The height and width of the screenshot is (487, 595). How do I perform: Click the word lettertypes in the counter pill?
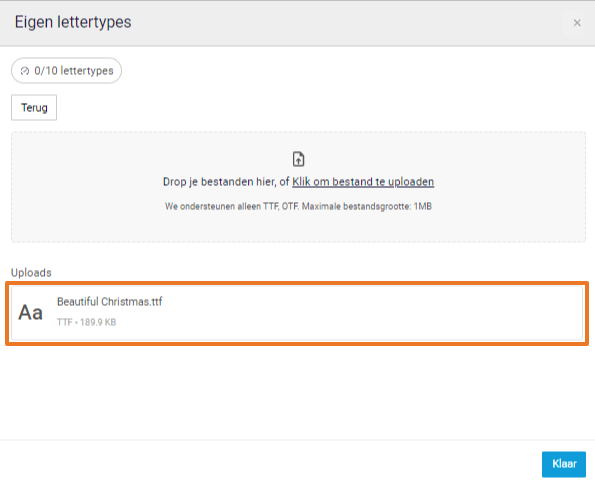[87, 71]
